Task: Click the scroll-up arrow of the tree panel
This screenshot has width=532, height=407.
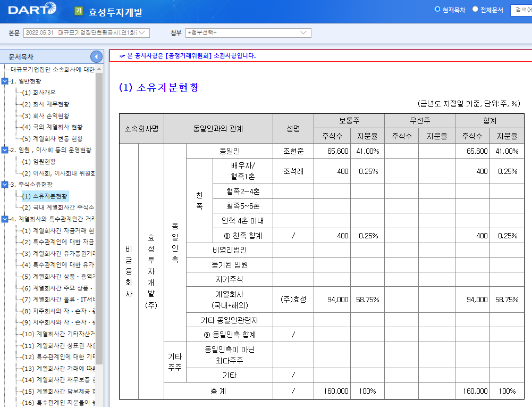Action: pos(99,69)
